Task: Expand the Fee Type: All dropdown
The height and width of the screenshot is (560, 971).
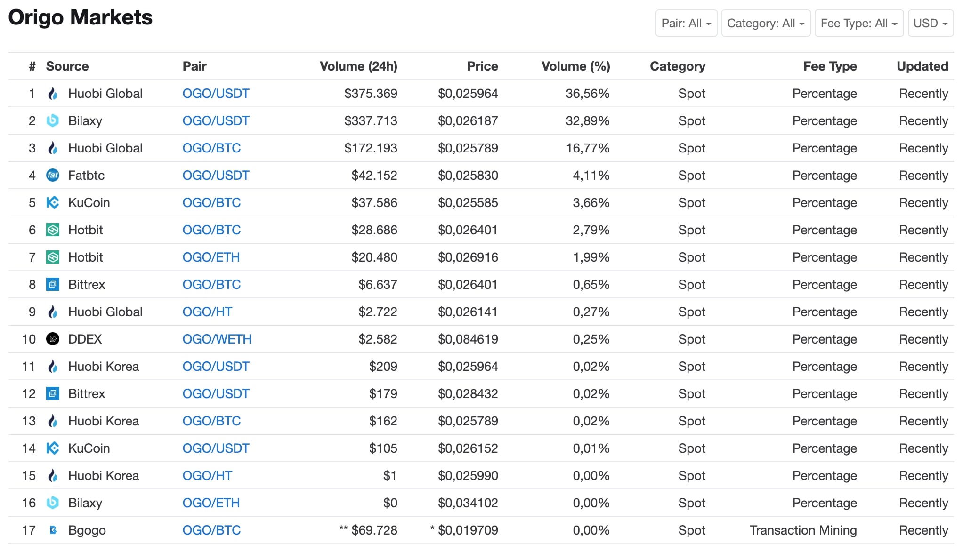Action: pos(859,23)
